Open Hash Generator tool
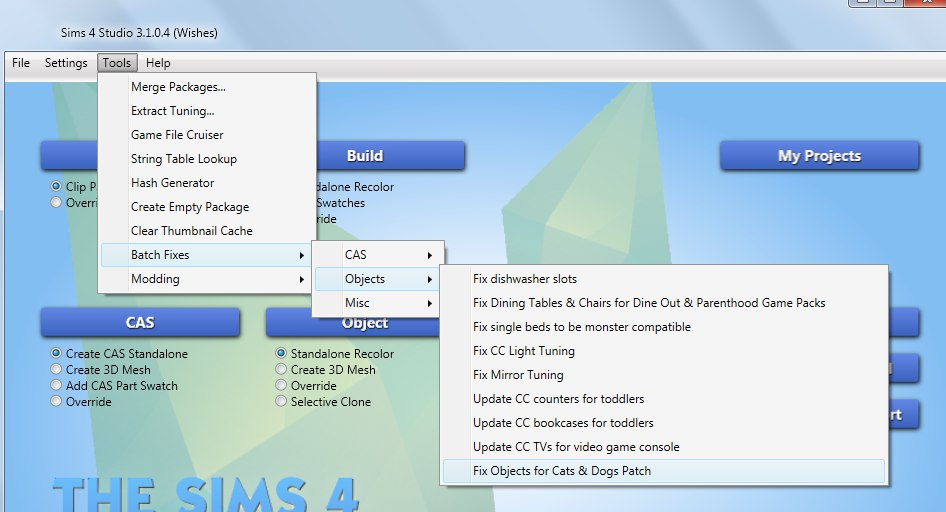 click(207, 183)
